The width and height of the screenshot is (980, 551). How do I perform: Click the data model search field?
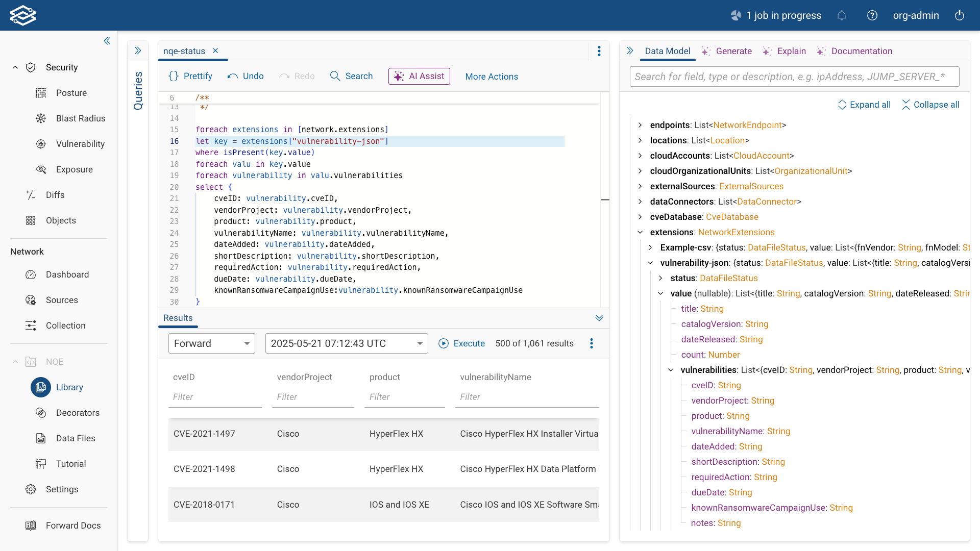click(x=794, y=77)
